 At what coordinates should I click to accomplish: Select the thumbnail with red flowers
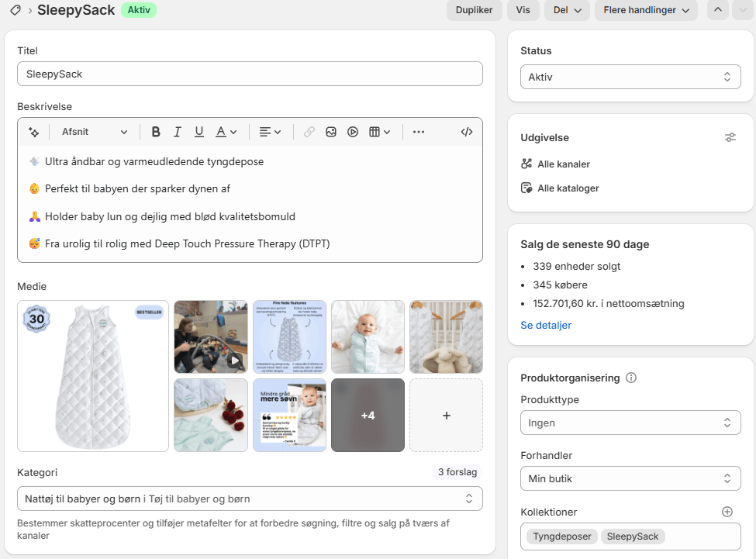(211, 416)
